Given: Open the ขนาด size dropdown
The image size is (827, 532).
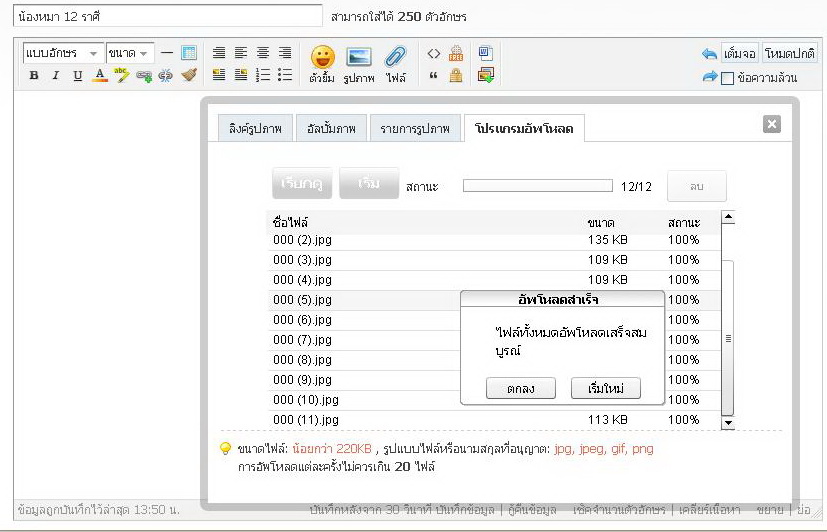Looking at the screenshot, I should [x=130, y=53].
